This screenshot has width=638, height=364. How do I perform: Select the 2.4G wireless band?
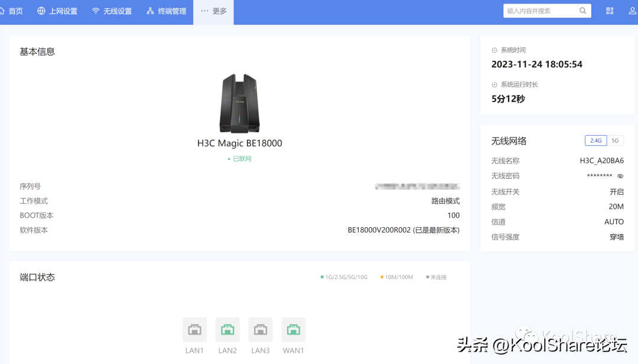[595, 140]
